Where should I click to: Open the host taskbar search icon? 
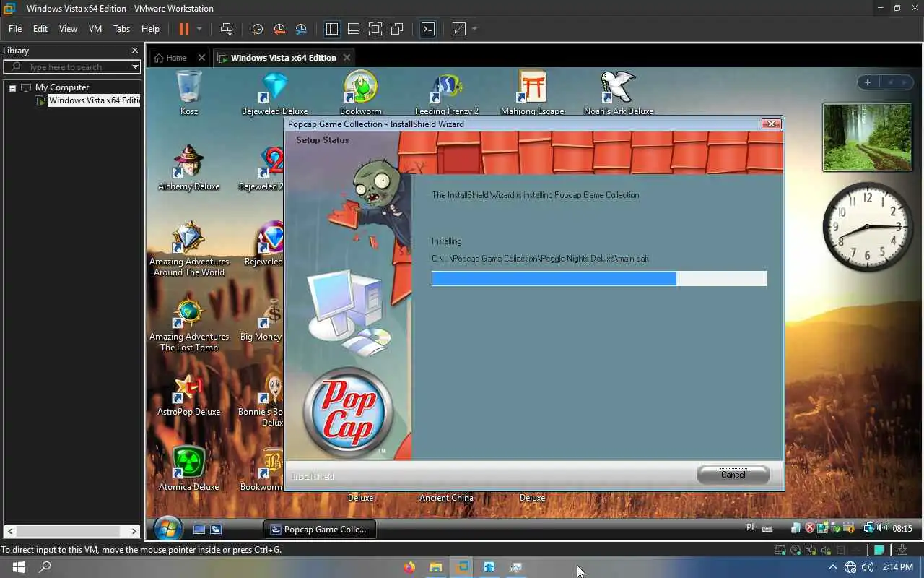tap(45, 567)
